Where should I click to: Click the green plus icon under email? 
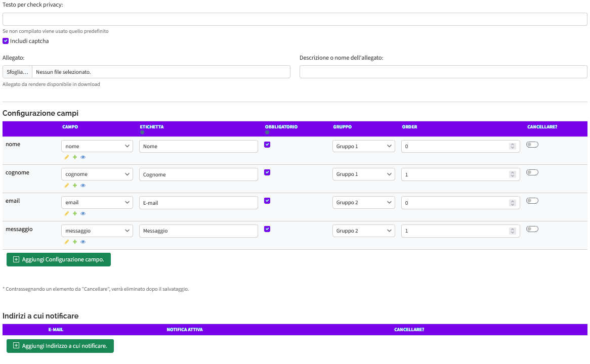pos(75,213)
